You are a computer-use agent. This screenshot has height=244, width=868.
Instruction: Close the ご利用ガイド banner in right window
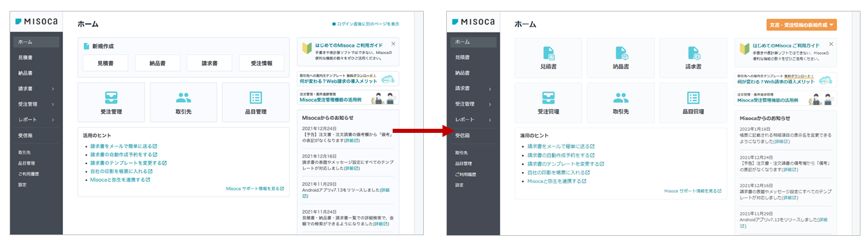coord(831,43)
